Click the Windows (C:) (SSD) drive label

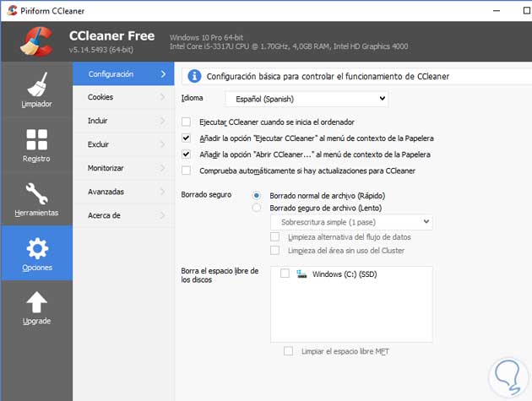click(345, 274)
